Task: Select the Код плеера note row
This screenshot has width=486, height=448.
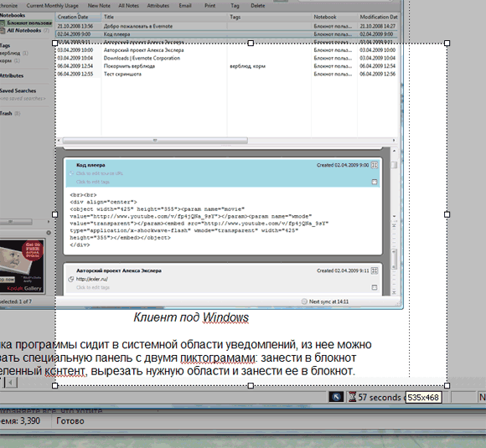Action: 226,34
